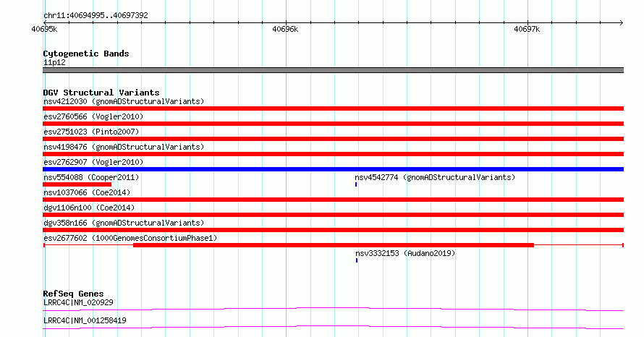Click the left arrowhead of the ruler
This screenshot has width=644, height=337.
[45, 22]
